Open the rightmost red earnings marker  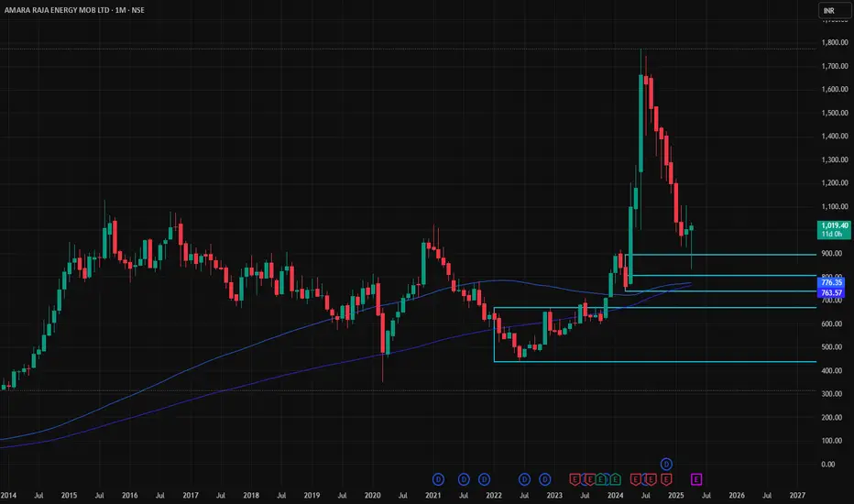coord(666,479)
